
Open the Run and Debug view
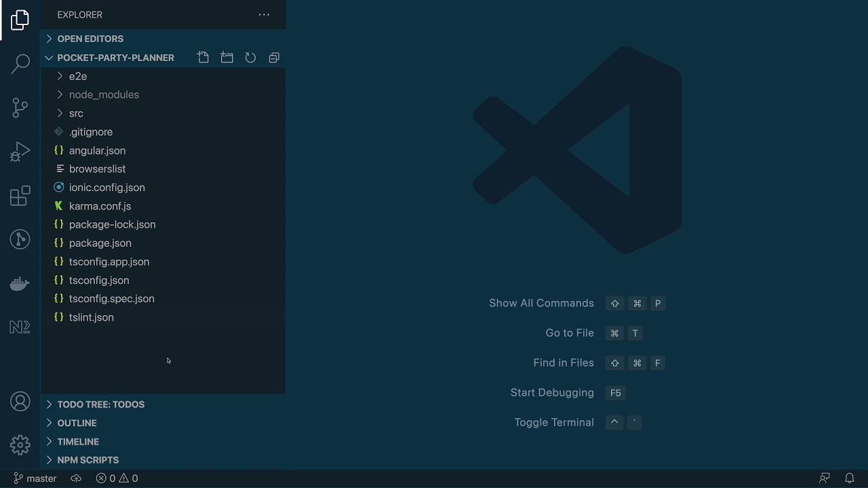tap(20, 151)
